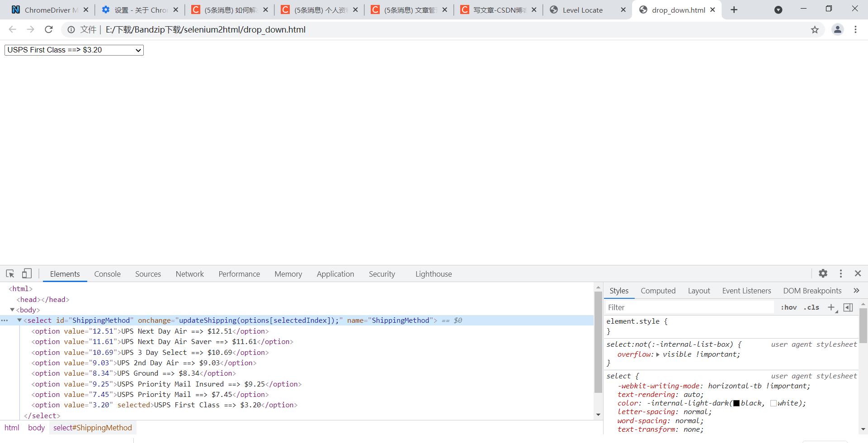Switch to the 设置 - 关于 Chrome tab

140,10
